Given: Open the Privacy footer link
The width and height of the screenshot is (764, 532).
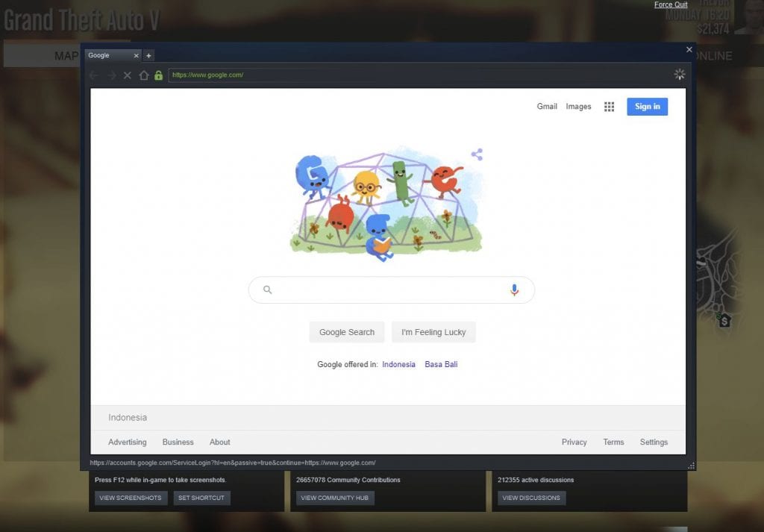Looking at the screenshot, I should 574,442.
